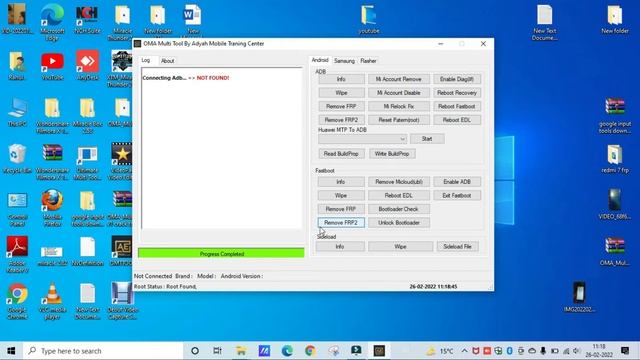The width and height of the screenshot is (640, 360).
Task: Click Wipe in the ADB section
Action: click(341, 93)
